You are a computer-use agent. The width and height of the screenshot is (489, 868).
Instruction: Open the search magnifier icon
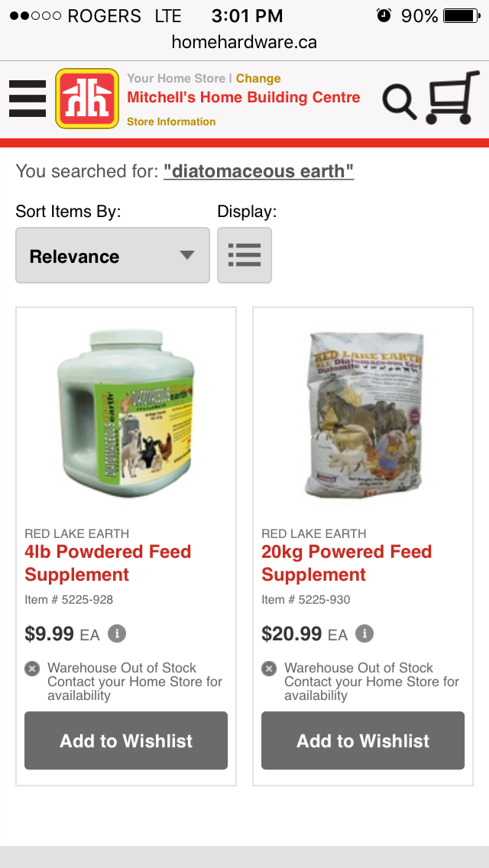coord(399,100)
